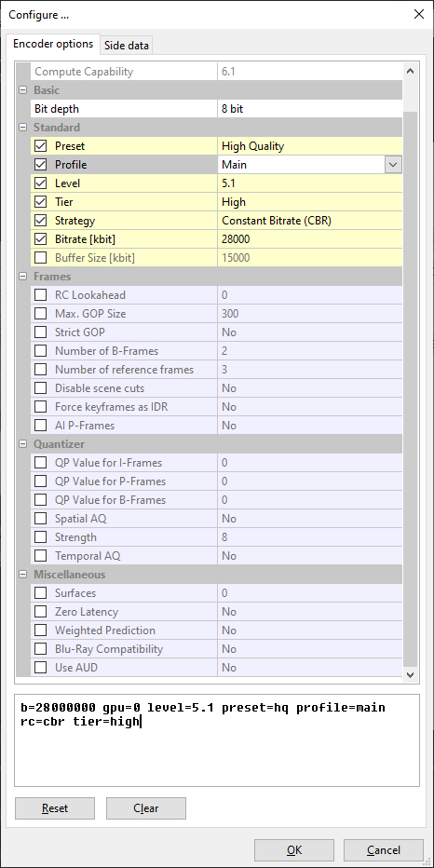Uncheck the Preset checkbox
This screenshot has width=434, height=868.
point(40,146)
